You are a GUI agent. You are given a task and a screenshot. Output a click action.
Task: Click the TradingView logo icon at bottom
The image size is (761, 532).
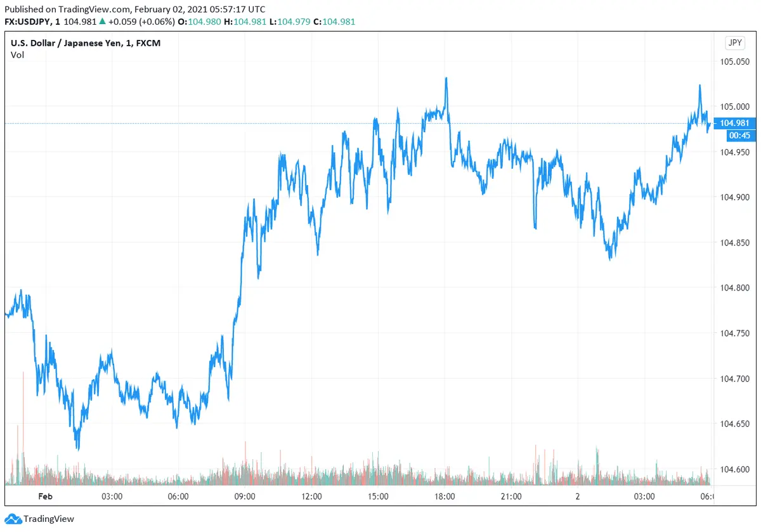(x=13, y=519)
